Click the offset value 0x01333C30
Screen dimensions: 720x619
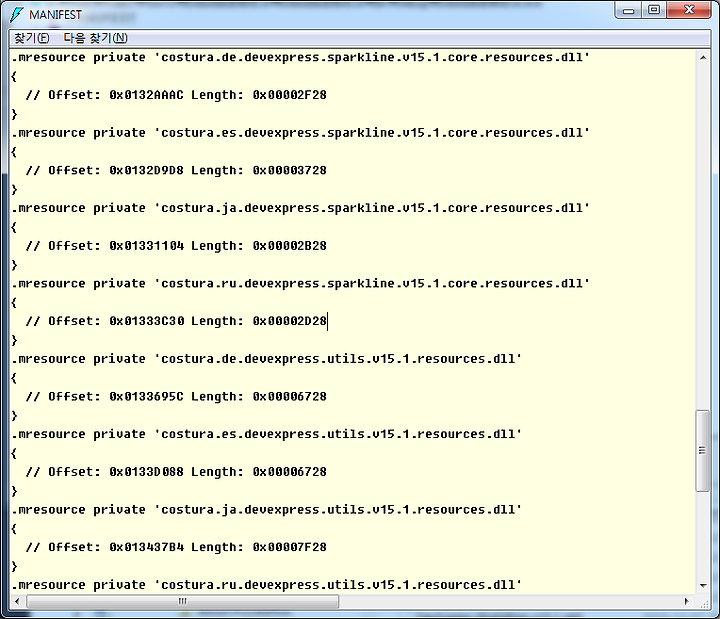pos(146,321)
